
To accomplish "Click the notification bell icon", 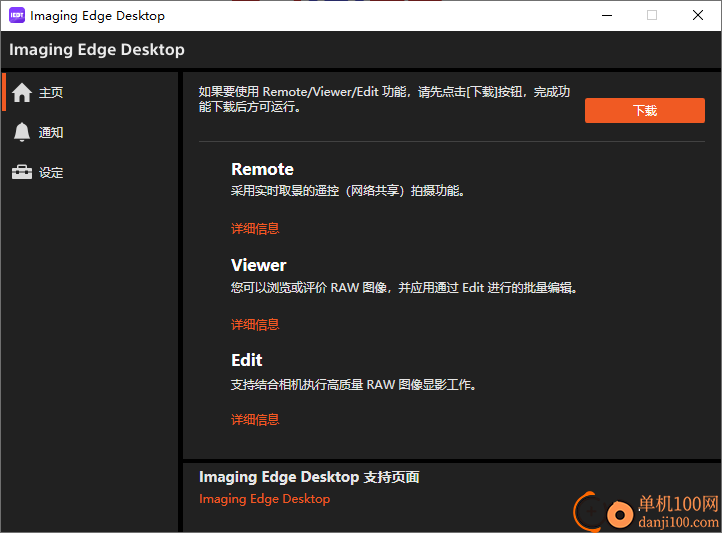I will pos(22,133).
